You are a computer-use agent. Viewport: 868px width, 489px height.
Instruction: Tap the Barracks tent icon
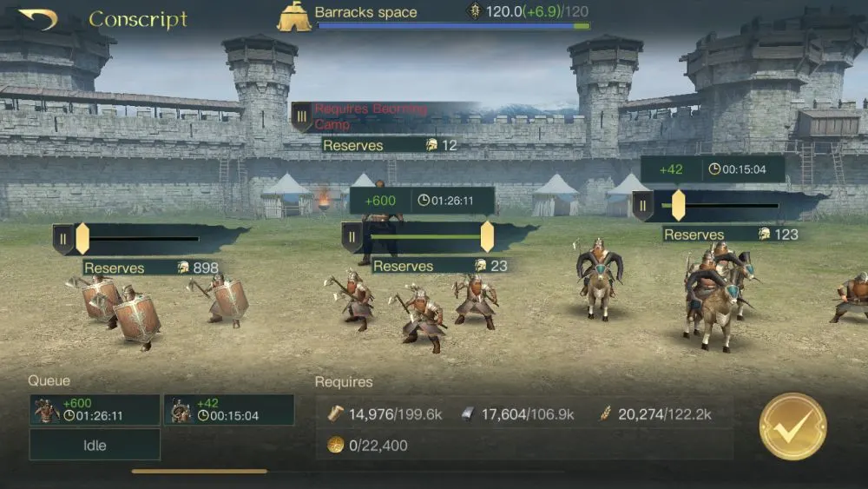tap(294, 17)
